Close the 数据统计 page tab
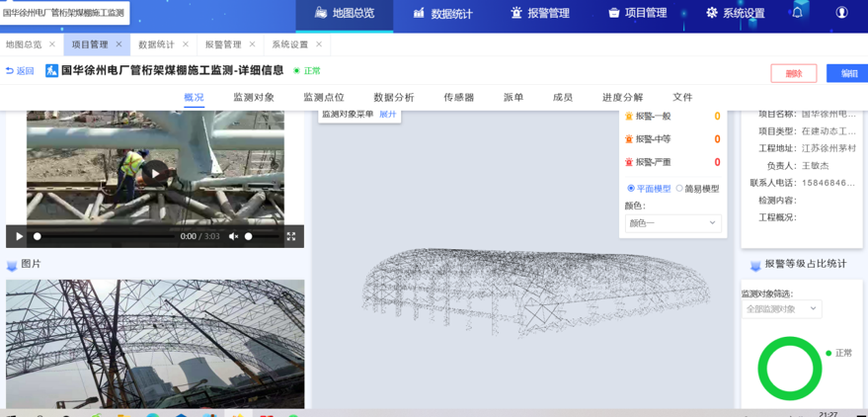Screen dimensions: 868x417 pyautogui.click(x=186, y=44)
